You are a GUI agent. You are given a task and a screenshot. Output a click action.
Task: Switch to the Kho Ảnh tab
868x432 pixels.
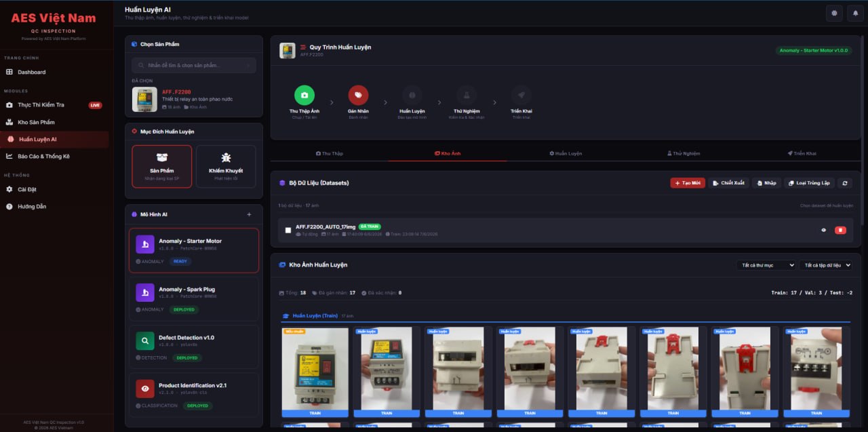[x=448, y=153]
